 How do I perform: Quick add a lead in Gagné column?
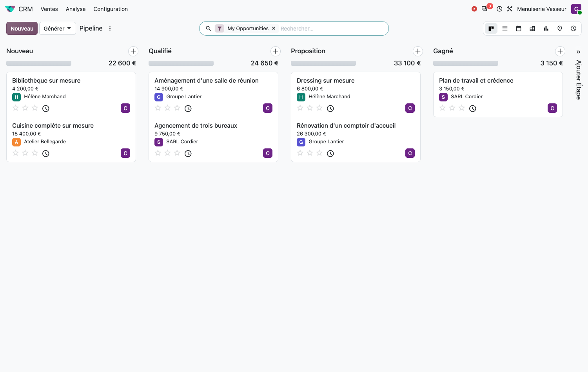(x=560, y=51)
